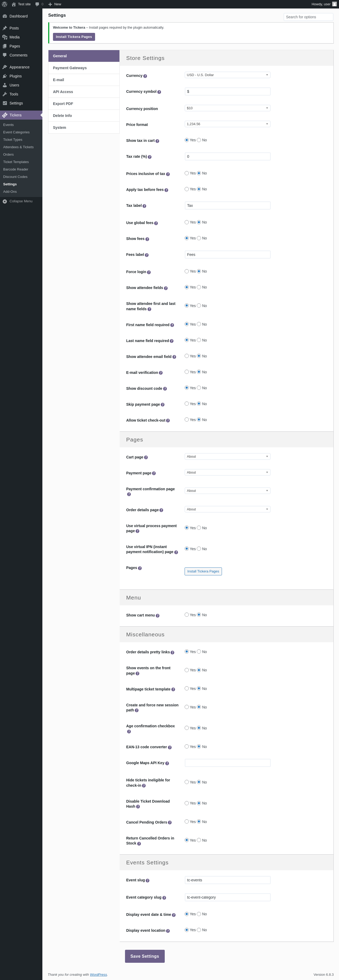The height and width of the screenshot is (980, 339).
Task: Open the Currency dropdown
Action: pyautogui.click(x=227, y=75)
